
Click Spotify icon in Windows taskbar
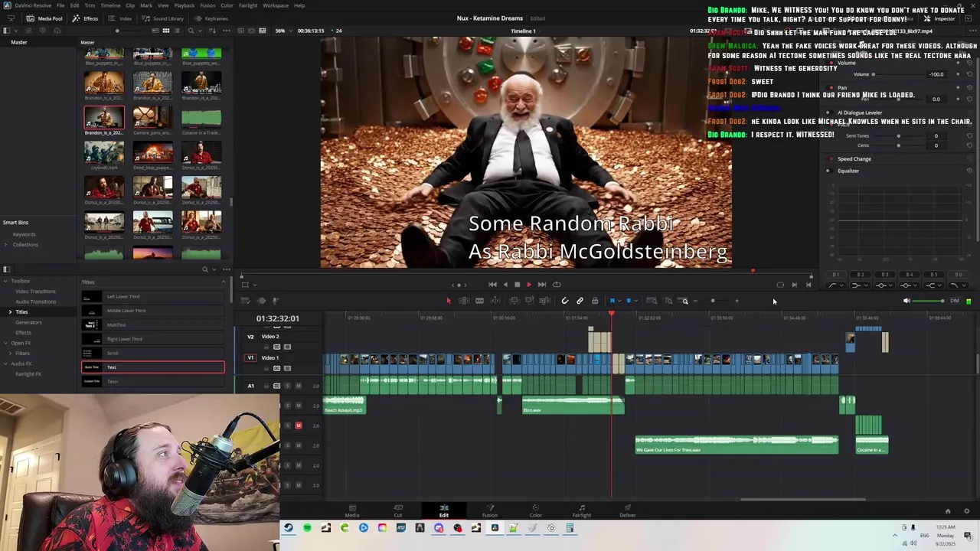point(307,528)
